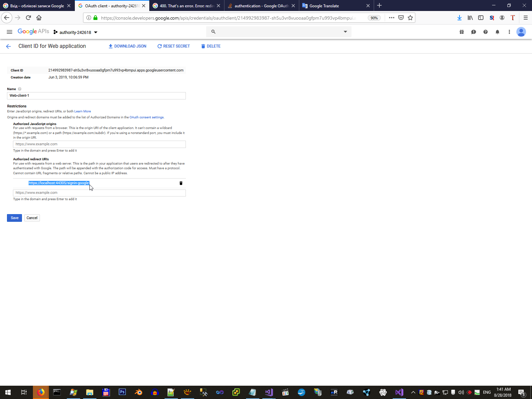Click RESET SECRET button
The width and height of the screenshot is (532, 399).
point(174,46)
